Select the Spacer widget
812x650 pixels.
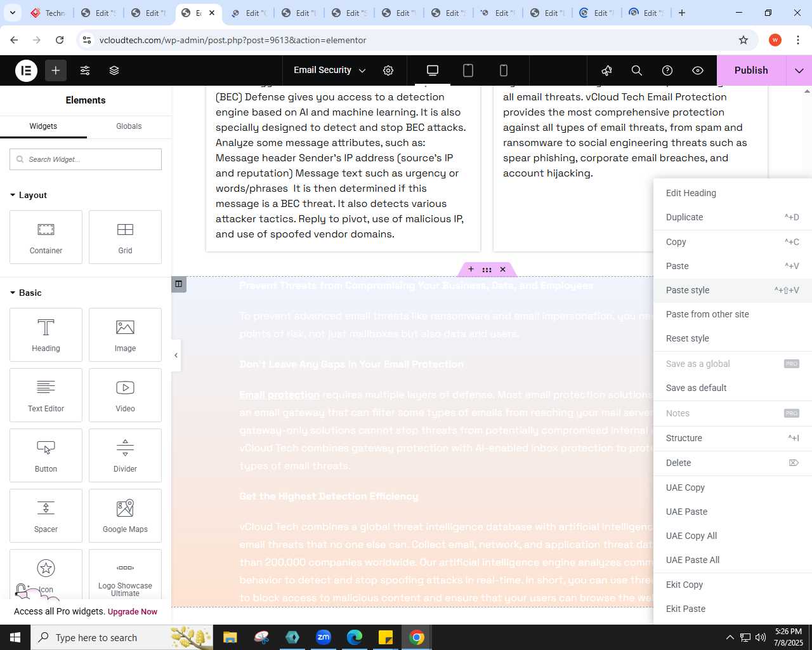[x=46, y=515]
